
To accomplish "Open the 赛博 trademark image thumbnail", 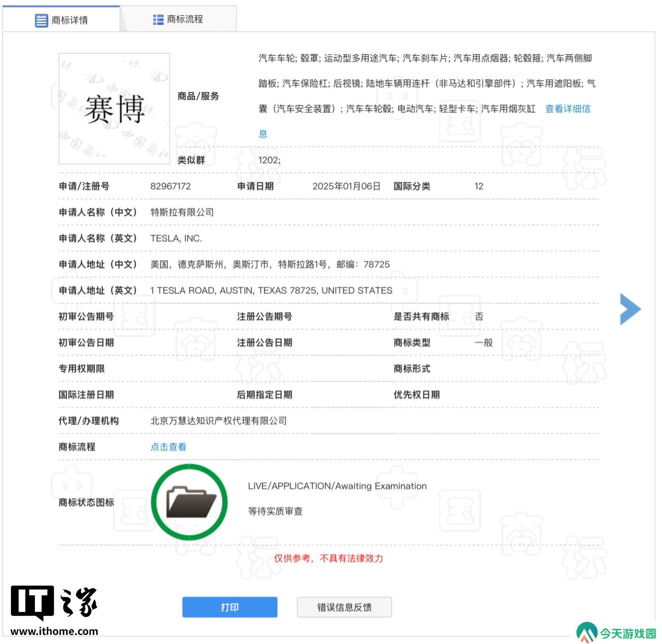I will click(x=114, y=108).
